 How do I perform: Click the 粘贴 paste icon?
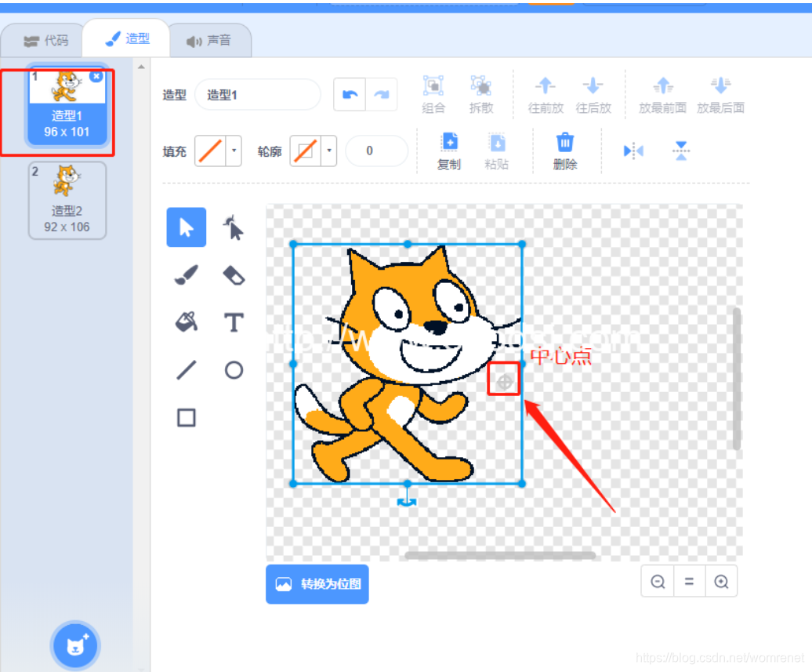[497, 143]
